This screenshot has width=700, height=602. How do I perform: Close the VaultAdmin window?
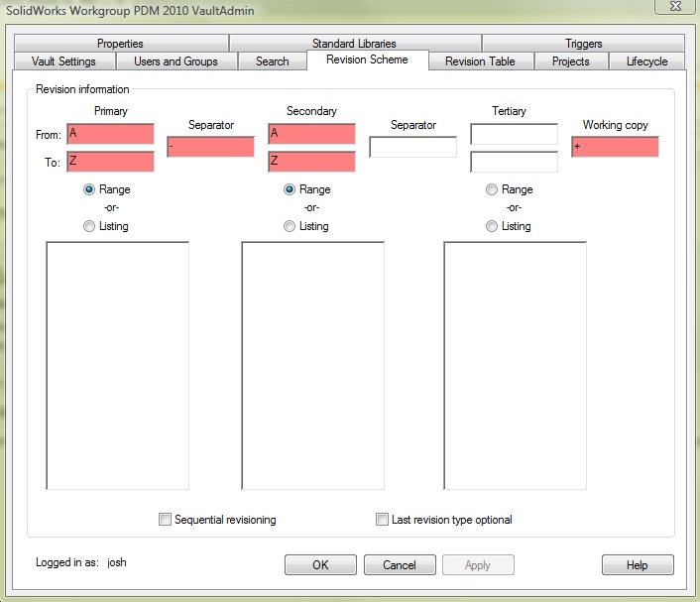point(675,6)
